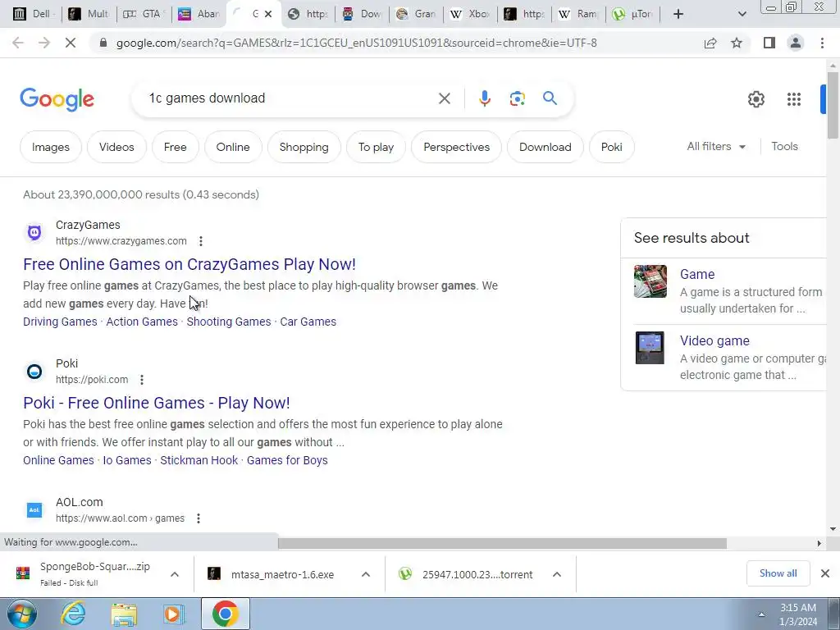Viewport: 840px width, 630px height.
Task: Open the Chrome profile menu
Action: pos(796,43)
